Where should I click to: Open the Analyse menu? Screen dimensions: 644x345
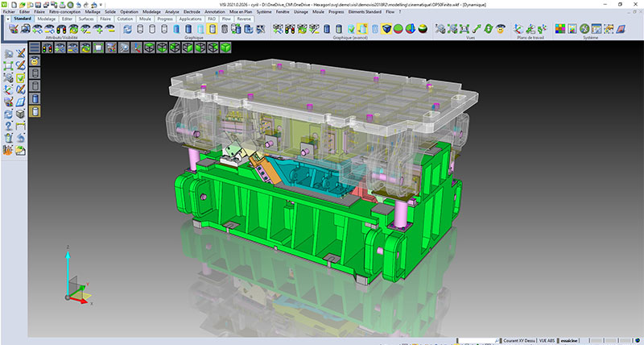point(171,12)
